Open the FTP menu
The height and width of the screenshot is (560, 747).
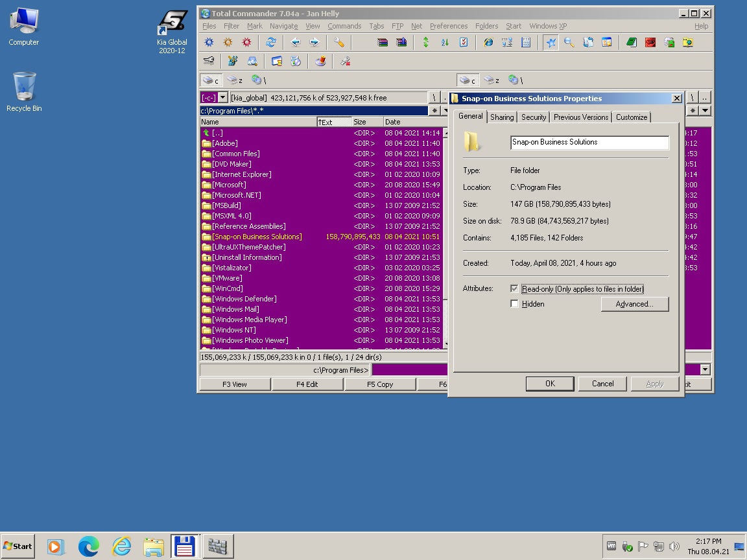point(397,26)
